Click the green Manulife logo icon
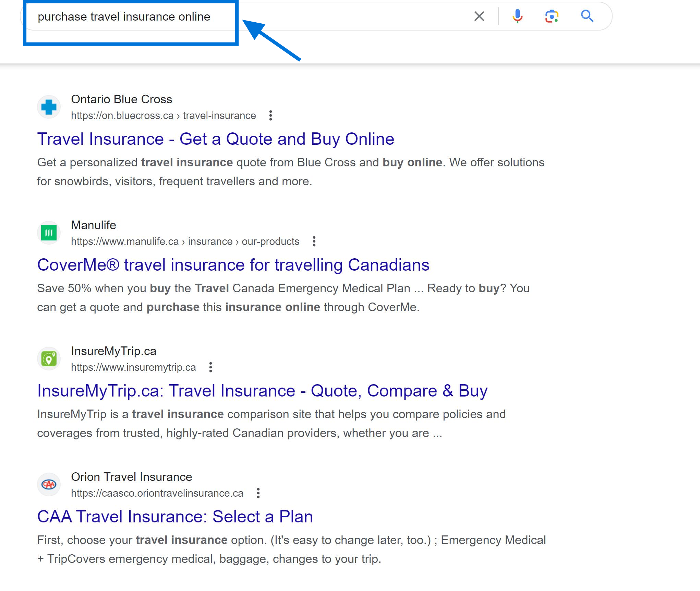 click(x=49, y=232)
